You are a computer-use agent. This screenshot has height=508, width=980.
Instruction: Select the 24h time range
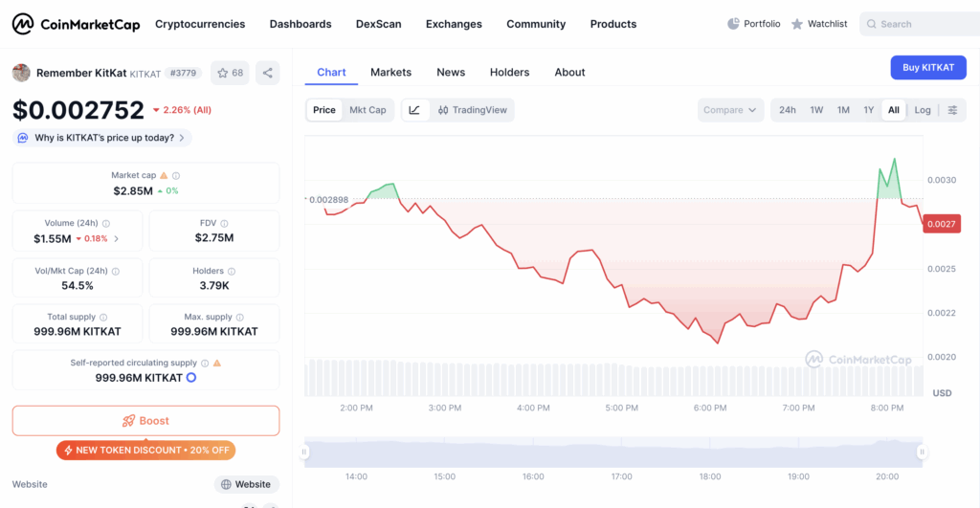tap(787, 110)
